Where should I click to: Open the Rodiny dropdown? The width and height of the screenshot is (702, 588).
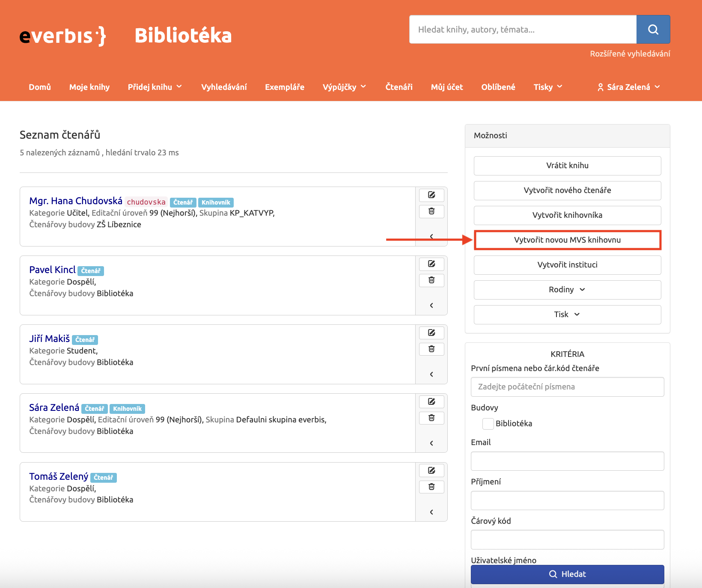tap(567, 290)
